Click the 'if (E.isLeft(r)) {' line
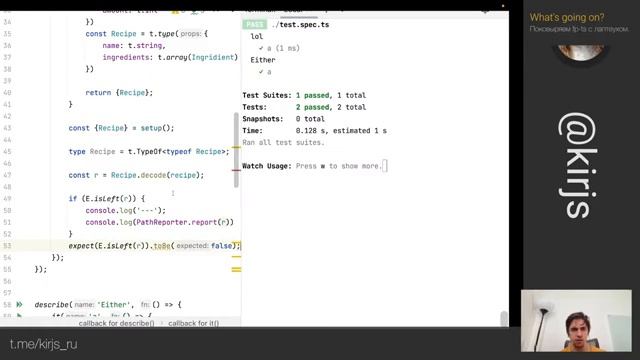Screen dimensions: 640x360 [107, 199]
